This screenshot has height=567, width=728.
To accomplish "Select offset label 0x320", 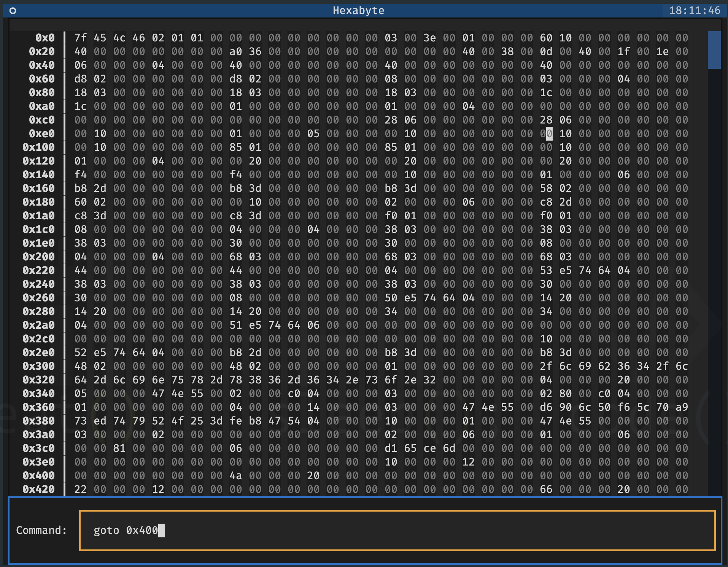I will click(x=39, y=380).
